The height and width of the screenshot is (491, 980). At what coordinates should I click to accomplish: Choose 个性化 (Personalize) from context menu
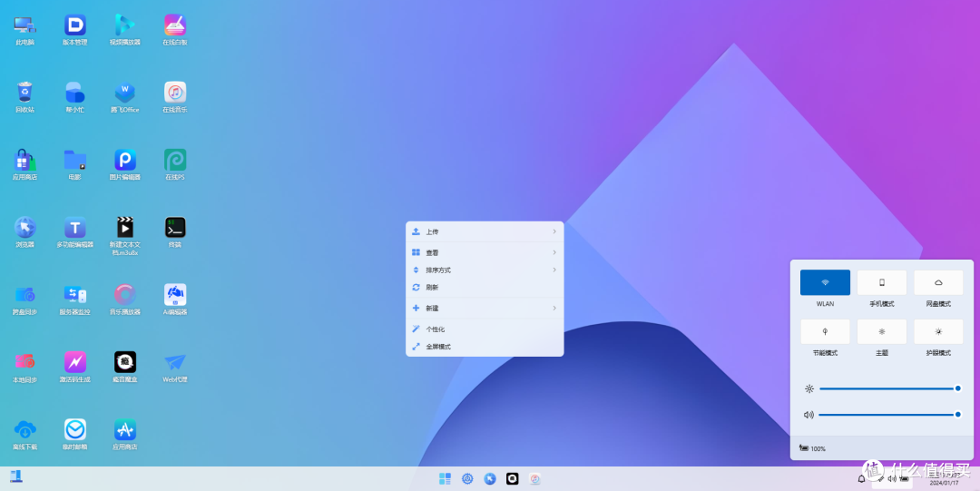click(485, 329)
